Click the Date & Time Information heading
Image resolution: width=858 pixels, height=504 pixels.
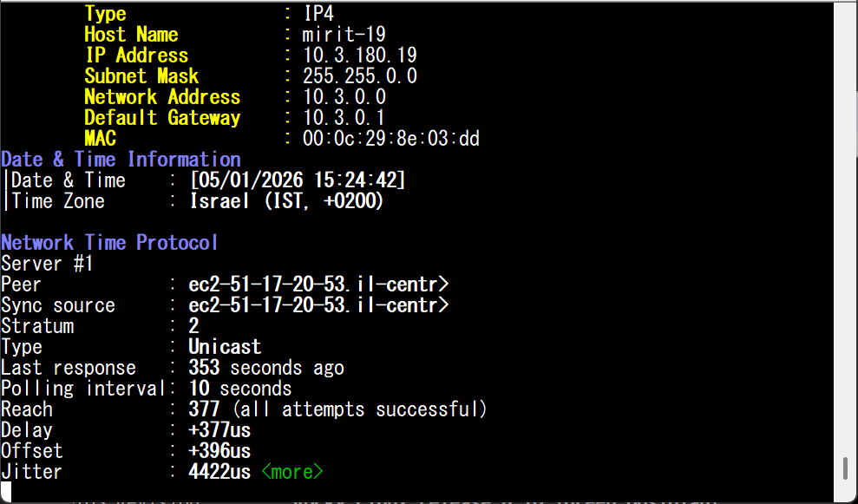[121, 160]
